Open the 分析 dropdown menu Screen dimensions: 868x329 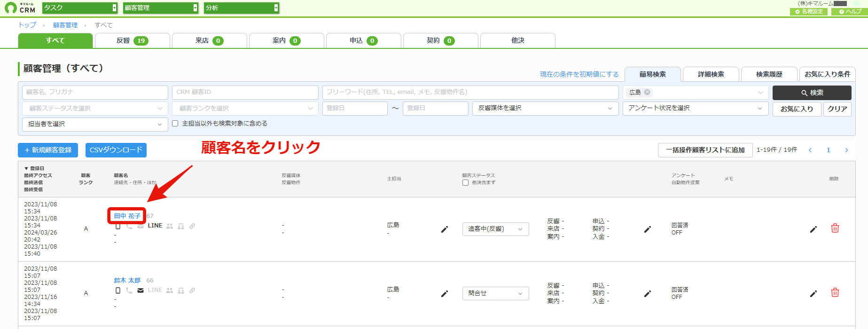coord(242,8)
